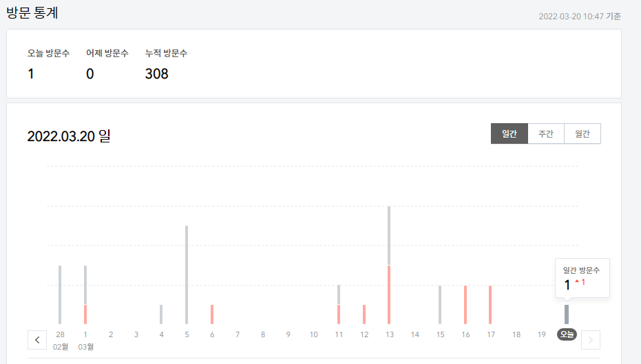Image resolution: width=641 pixels, height=364 pixels.
Task: Click the red bar for day 17
Action: (x=490, y=305)
